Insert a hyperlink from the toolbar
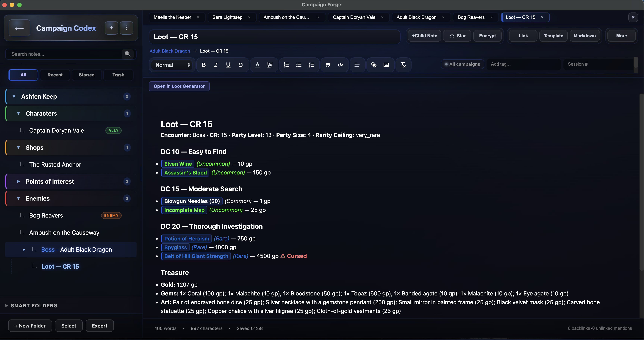Image resolution: width=644 pixels, height=340 pixels. point(374,65)
